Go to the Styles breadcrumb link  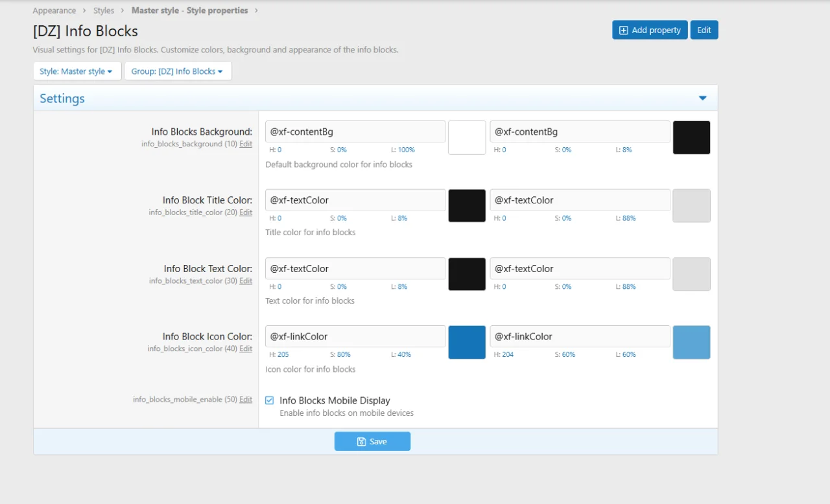(x=104, y=10)
